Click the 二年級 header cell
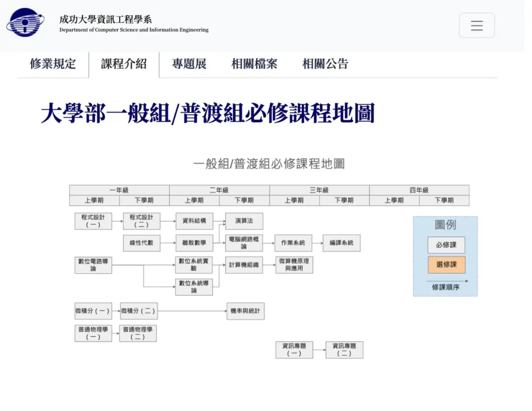Image resolution: width=532 pixels, height=411 pixels. click(x=219, y=190)
